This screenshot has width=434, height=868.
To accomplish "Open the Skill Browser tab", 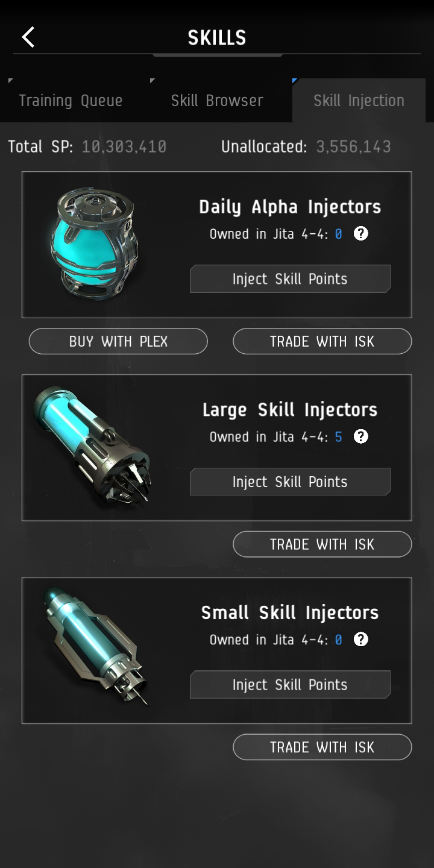I will (217, 101).
